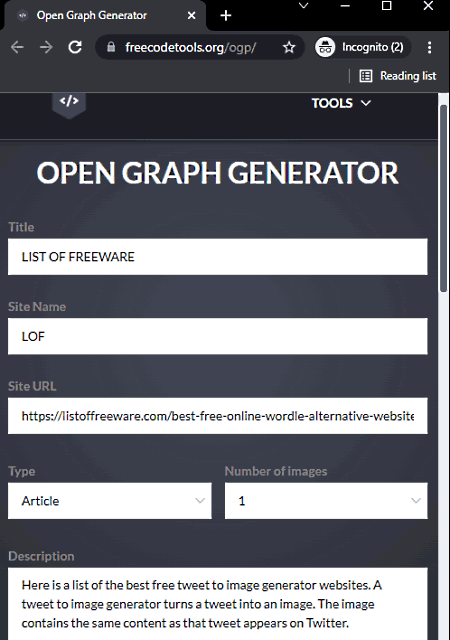Click the freecodetools logo icon
This screenshot has height=640, width=450.
(69, 104)
